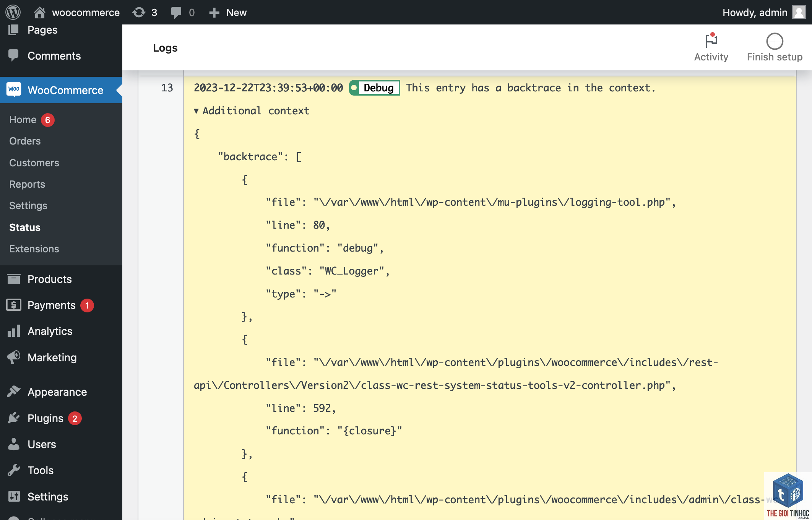Screen dimensions: 812x520
Task: Click the "backtrace": [ key text
Action: click(260, 157)
